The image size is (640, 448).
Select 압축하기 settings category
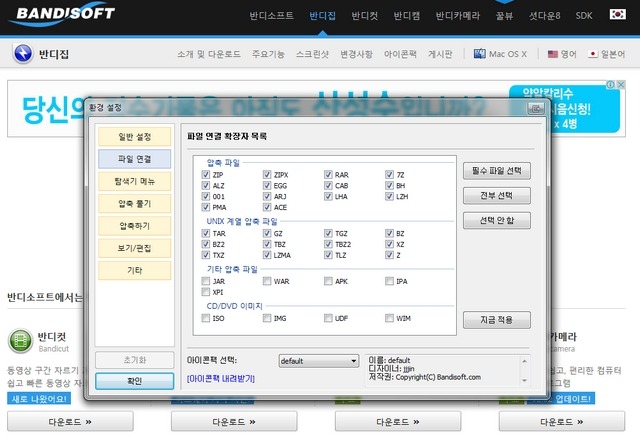134,226
